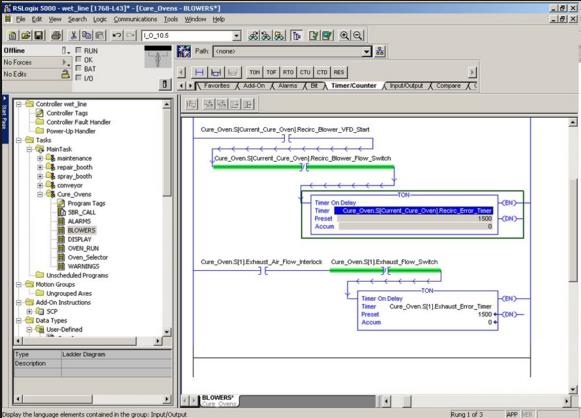The image size is (581, 418).
Task: Click the Print toolbar icon
Action: pos(56,36)
